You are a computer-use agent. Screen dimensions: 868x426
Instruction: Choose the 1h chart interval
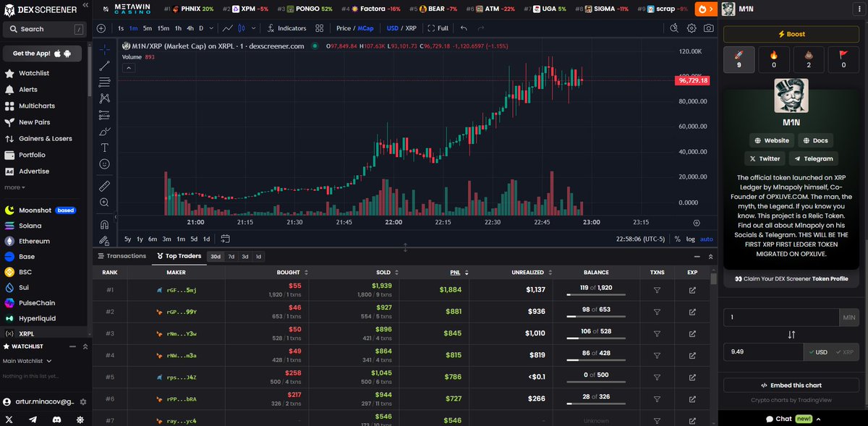click(x=179, y=28)
